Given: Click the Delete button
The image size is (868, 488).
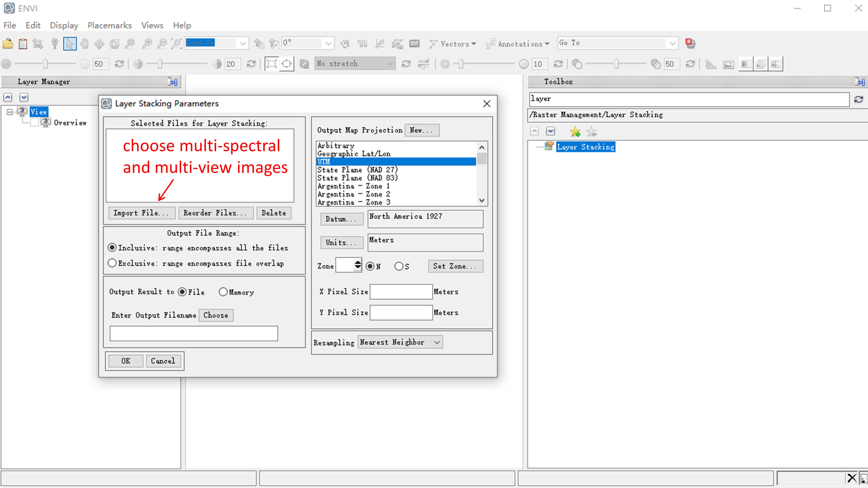Looking at the screenshot, I should (x=274, y=213).
